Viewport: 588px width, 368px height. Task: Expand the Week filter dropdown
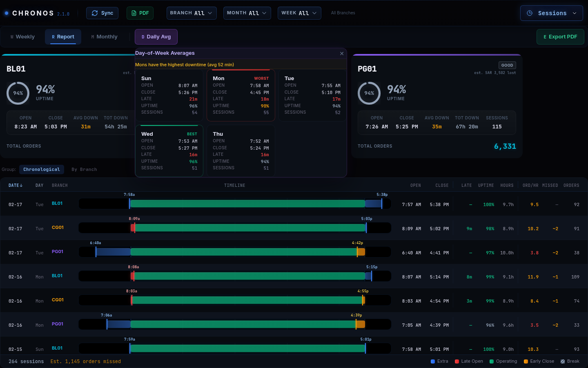(299, 13)
